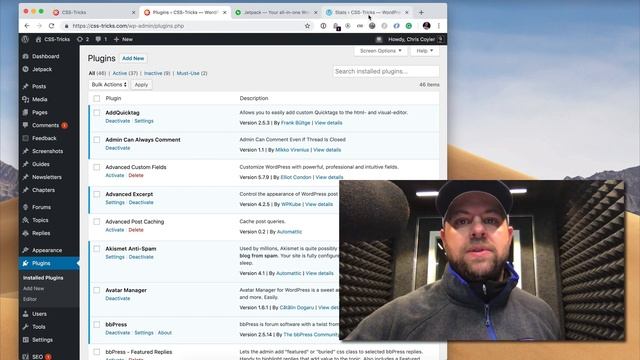Check Advanced Post Caching checkbox
The width and height of the screenshot is (640, 360).
(x=97, y=222)
